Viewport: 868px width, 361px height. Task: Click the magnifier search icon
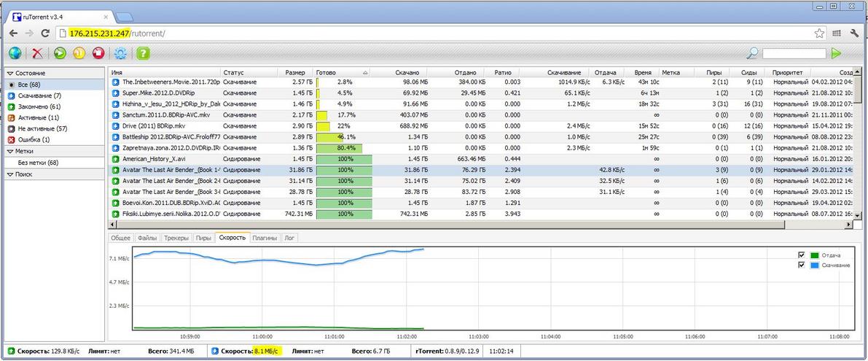click(751, 53)
